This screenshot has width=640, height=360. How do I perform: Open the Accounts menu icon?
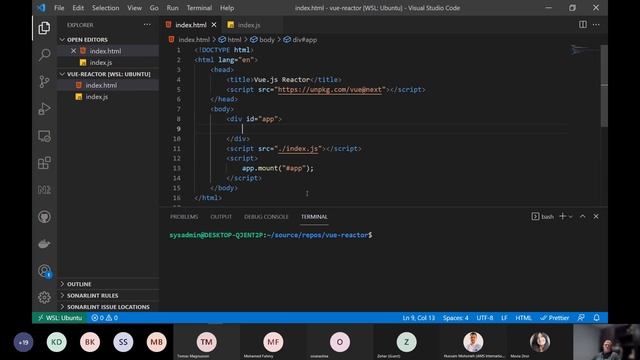tap(44, 271)
